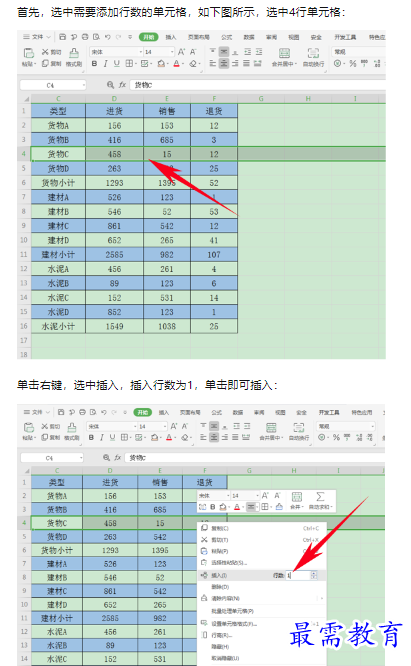Click Copy (复制) in upper spreadsheet ribbon
This screenshot has height=666, width=411.
51,64
